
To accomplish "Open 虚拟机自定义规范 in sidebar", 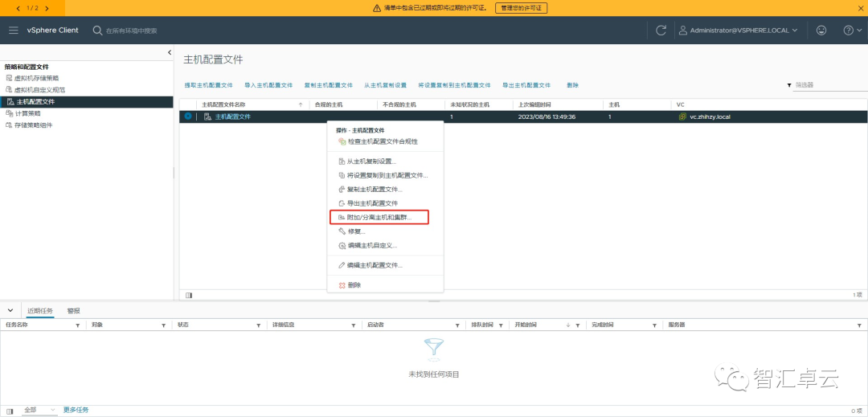I will [x=39, y=90].
